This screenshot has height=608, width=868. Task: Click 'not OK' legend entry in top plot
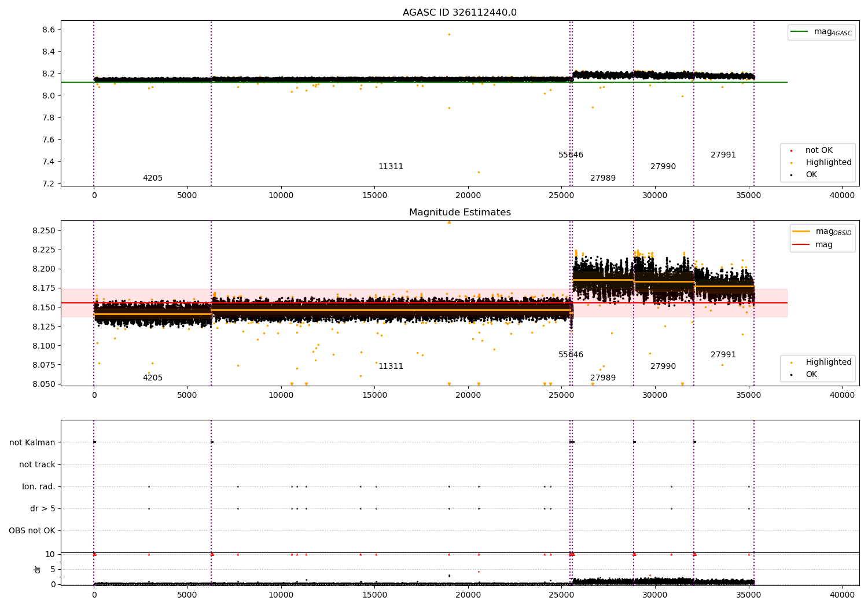pos(818,151)
